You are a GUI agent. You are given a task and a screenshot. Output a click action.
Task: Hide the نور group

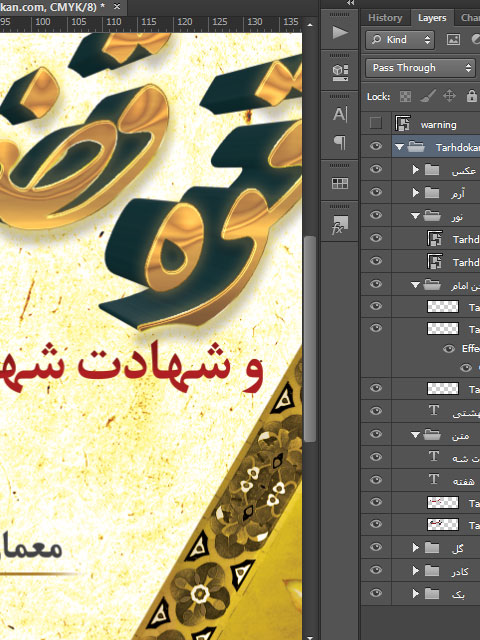pyautogui.click(x=376, y=215)
